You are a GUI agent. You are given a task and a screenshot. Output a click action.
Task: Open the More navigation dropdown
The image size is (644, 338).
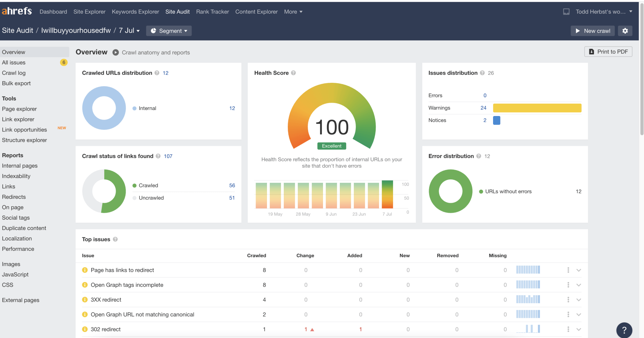click(x=293, y=12)
